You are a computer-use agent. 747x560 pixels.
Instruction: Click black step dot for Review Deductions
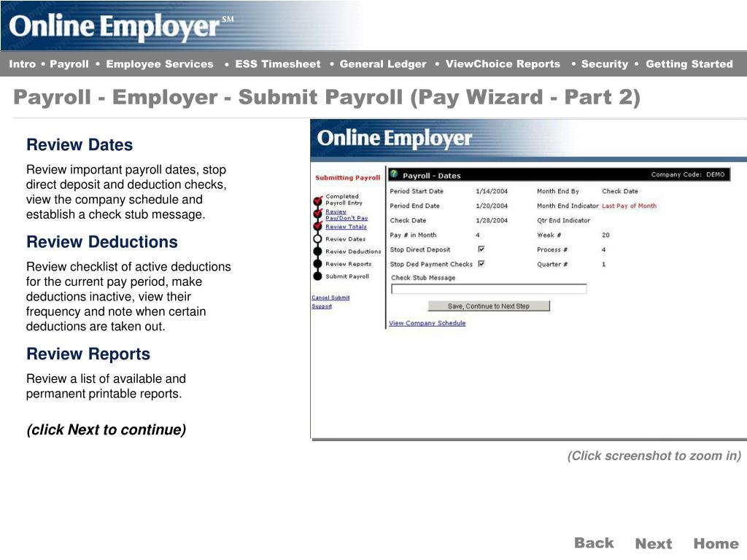[318, 252]
